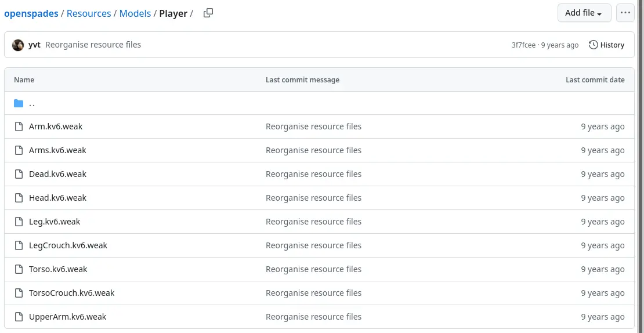This screenshot has height=333, width=644.
Task: Open the Arms.kv6.weak file
Action: [x=57, y=150]
